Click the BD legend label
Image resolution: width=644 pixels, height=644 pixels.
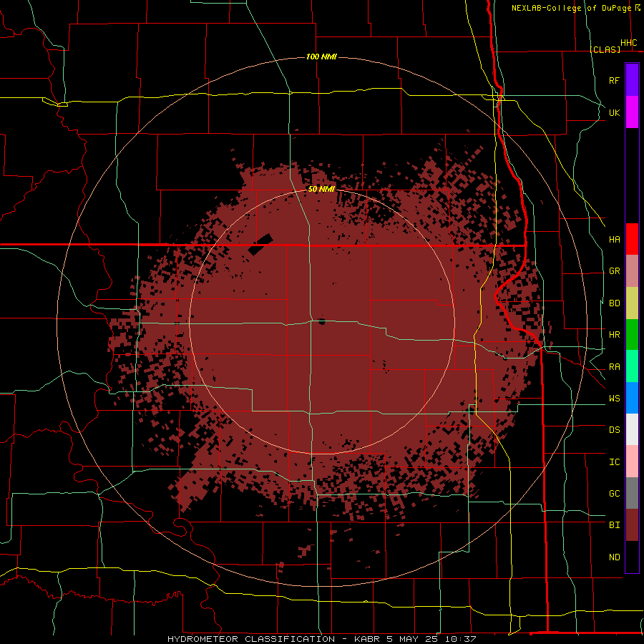click(x=614, y=303)
